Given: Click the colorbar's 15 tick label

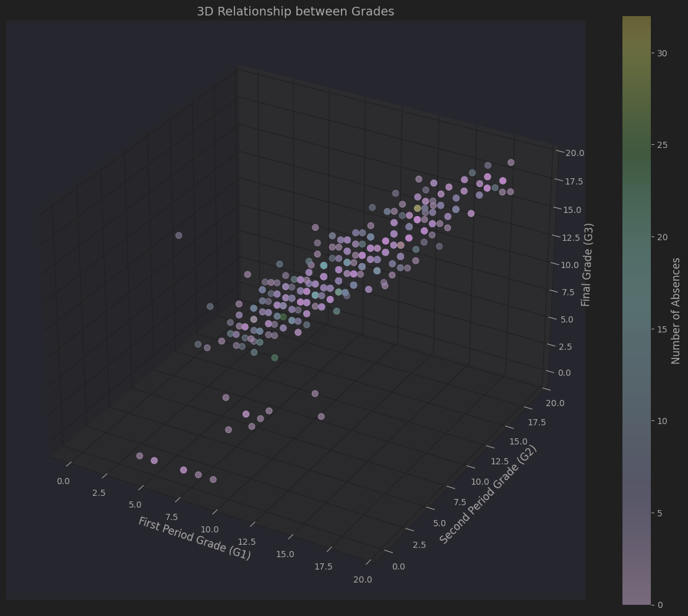Looking at the screenshot, I should (x=662, y=329).
